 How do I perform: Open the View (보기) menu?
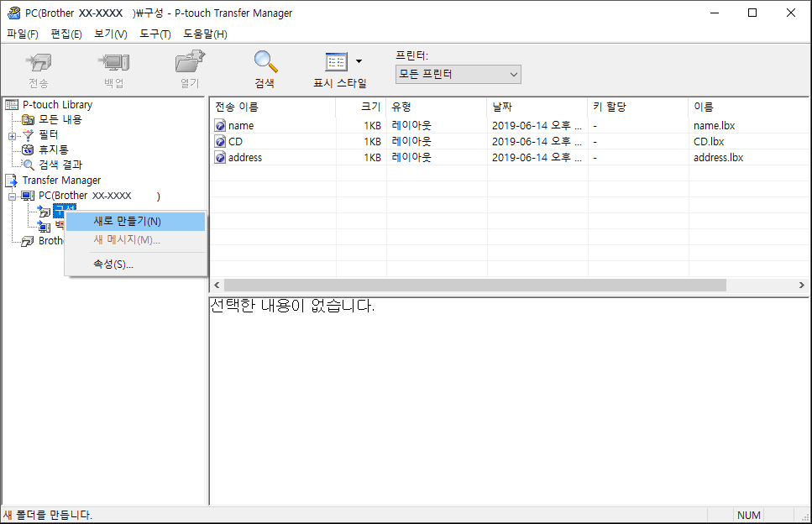[110, 34]
